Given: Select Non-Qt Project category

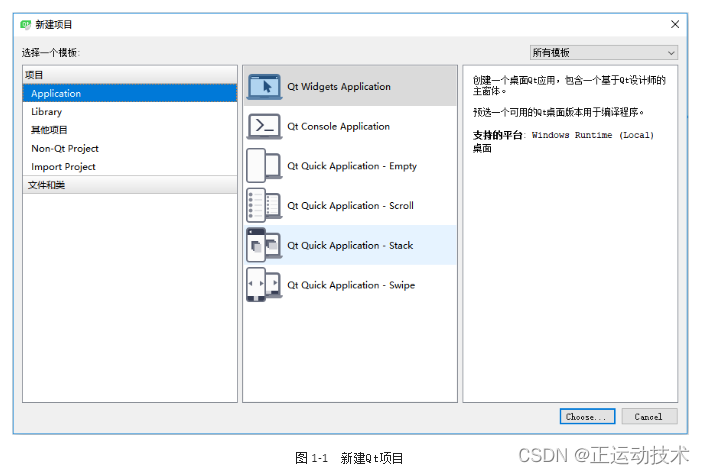Looking at the screenshot, I should click(x=130, y=148).
